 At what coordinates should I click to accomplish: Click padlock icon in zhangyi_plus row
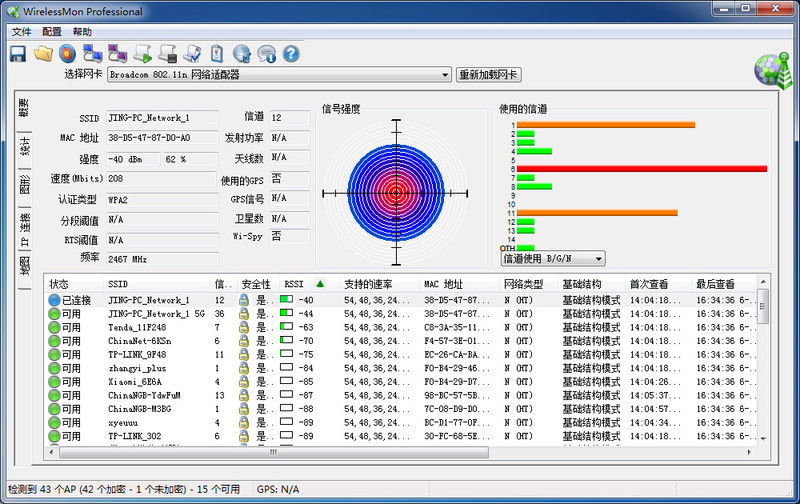(244, 368)
